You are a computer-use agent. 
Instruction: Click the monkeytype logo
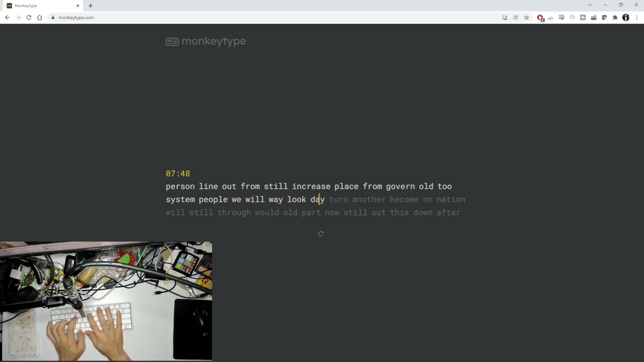pyautogui.click(x=206, y=41)
